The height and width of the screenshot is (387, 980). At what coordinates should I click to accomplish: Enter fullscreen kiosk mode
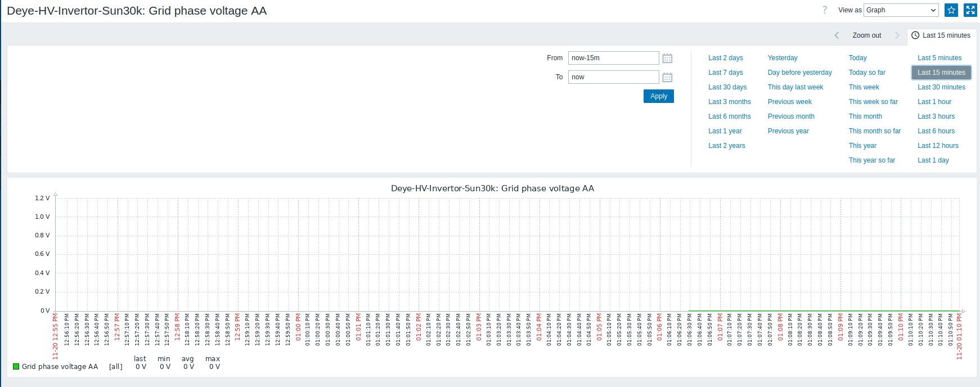coord(970,10)
